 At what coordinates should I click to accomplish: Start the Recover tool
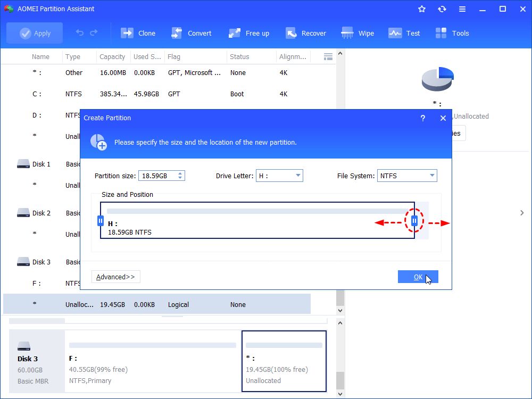[306, 33]
